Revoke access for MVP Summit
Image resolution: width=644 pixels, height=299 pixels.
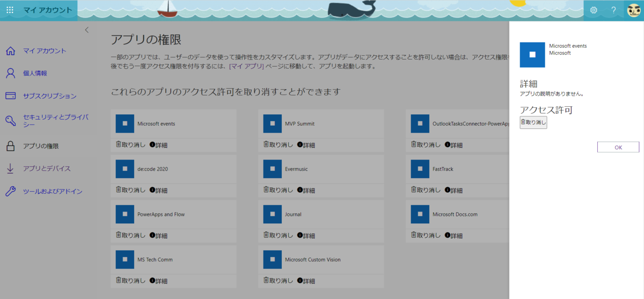278,145
